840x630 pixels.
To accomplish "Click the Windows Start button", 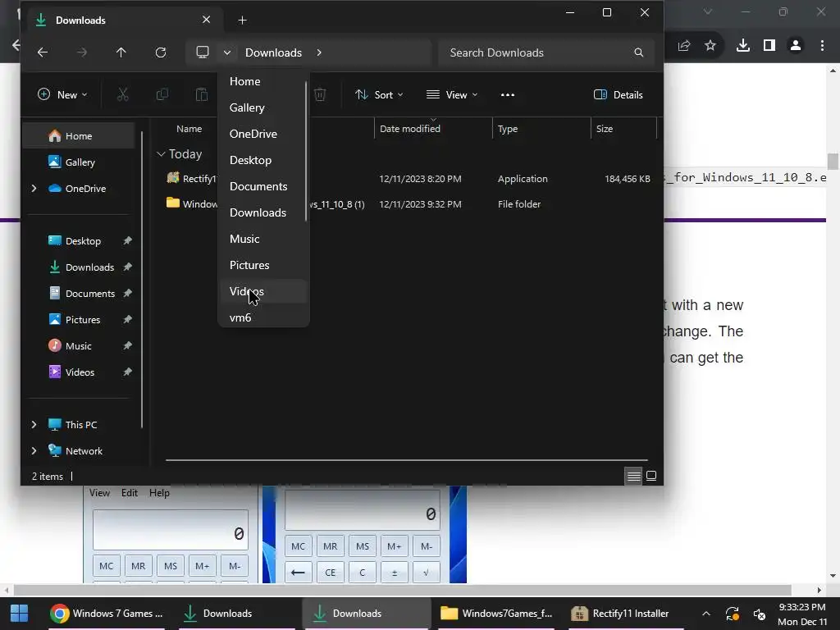I will (20, 614).
